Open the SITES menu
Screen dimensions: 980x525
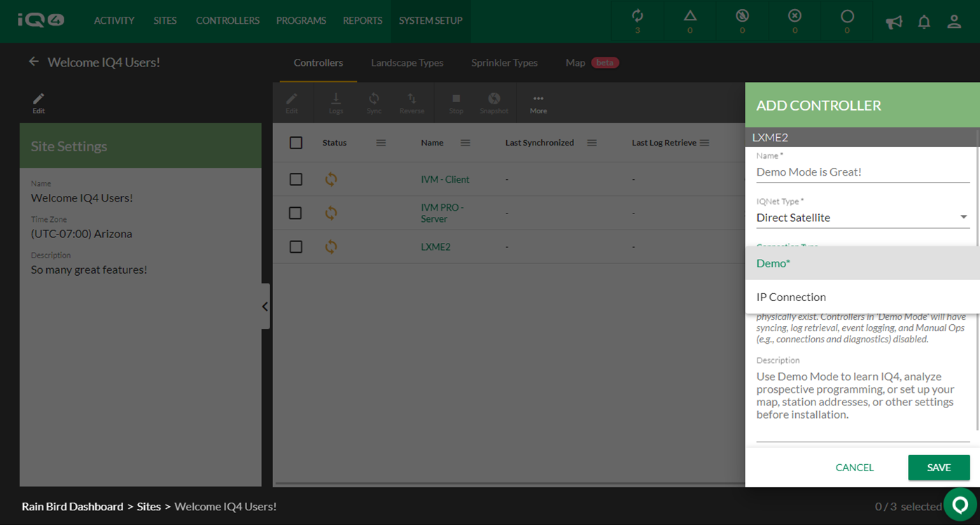tap(165, 21)
